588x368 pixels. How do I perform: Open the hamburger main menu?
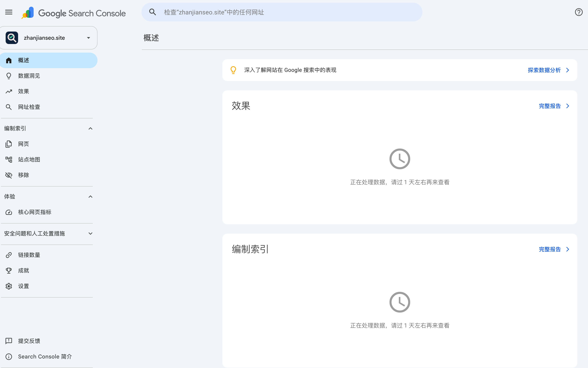(9, 12)
